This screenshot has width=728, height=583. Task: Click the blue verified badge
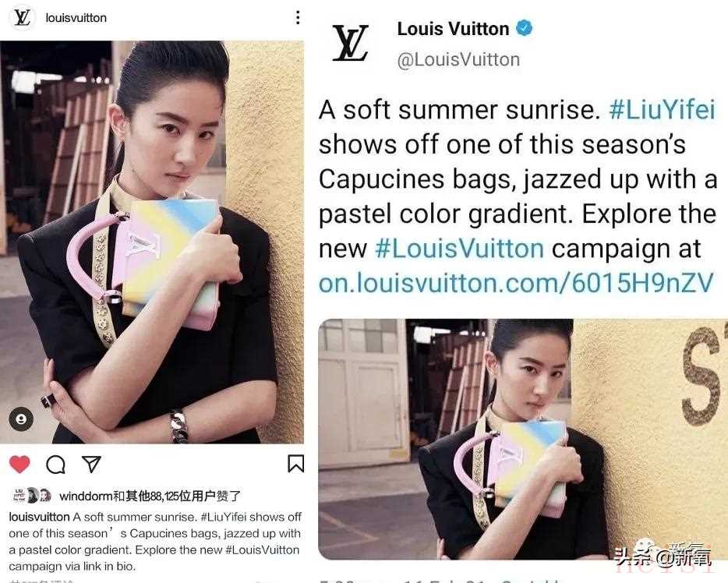pyautogui.click(x=525, y=28)
